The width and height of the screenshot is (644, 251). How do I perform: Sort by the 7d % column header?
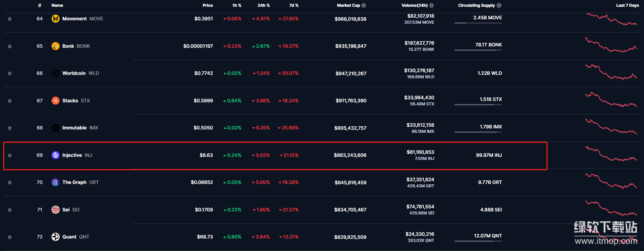point(294,5)
